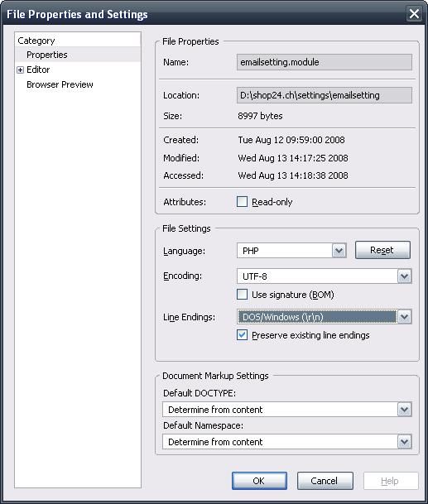Enable the Read-only attribute checkbox

(x=242, y=202)
